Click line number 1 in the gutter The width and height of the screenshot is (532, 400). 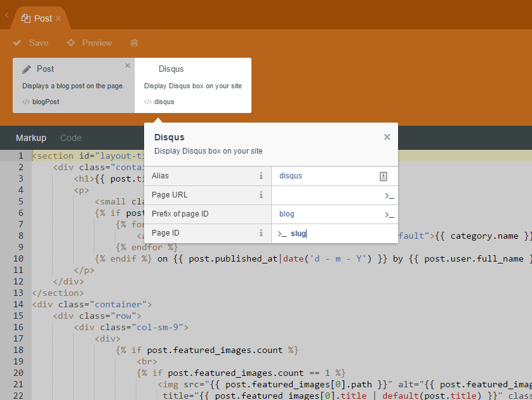click(21, 156)
